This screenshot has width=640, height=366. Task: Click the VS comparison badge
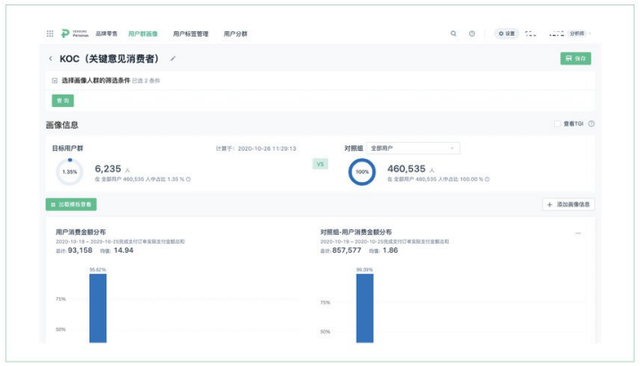pyautogui.click(x=320, y=164)
